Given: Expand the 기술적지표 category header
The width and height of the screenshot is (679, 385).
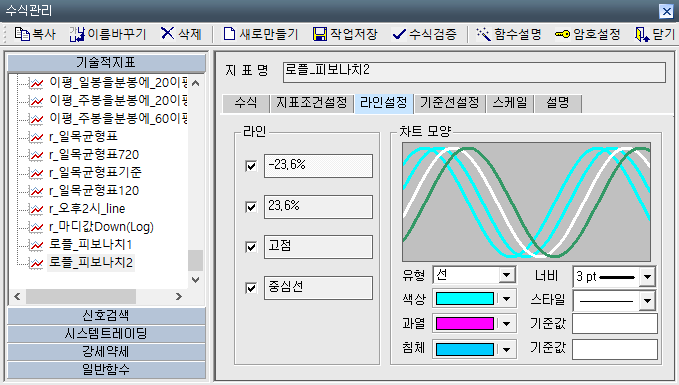Looking at the screenshot, I should pyautogui.click(x=107, y=63).
